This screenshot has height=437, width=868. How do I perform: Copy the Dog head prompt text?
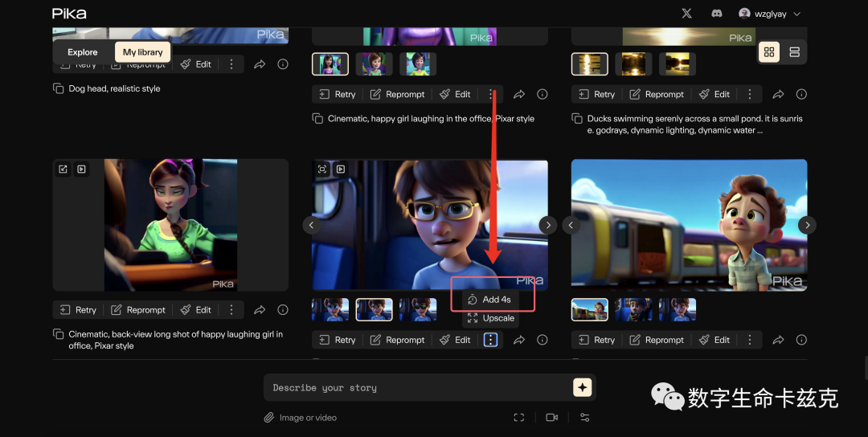tap(58, 88)
